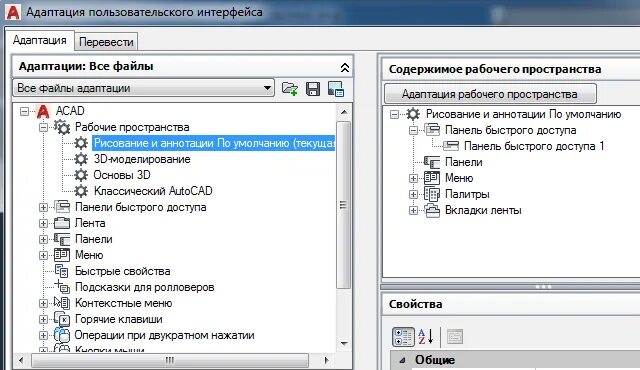
Task: Open Все файлы адаптации dropdown
Action: pyautogui.click(x=267, y=88)
